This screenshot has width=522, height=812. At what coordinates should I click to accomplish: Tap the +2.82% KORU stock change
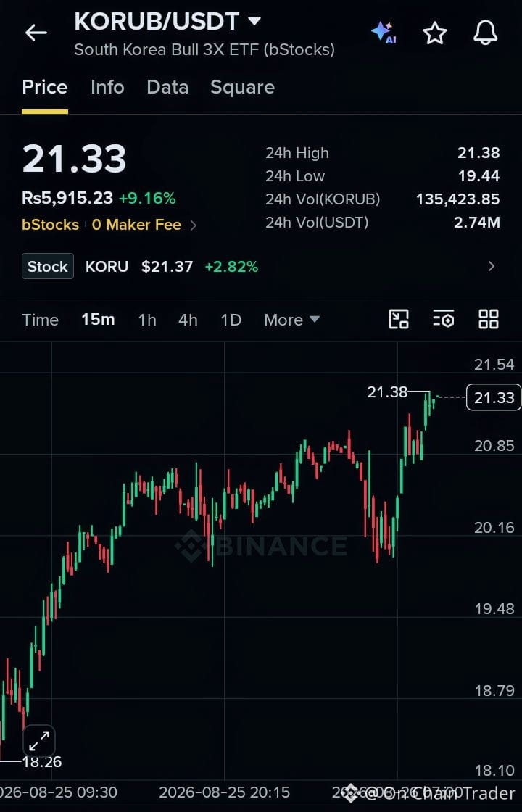[x=231, y=267]
